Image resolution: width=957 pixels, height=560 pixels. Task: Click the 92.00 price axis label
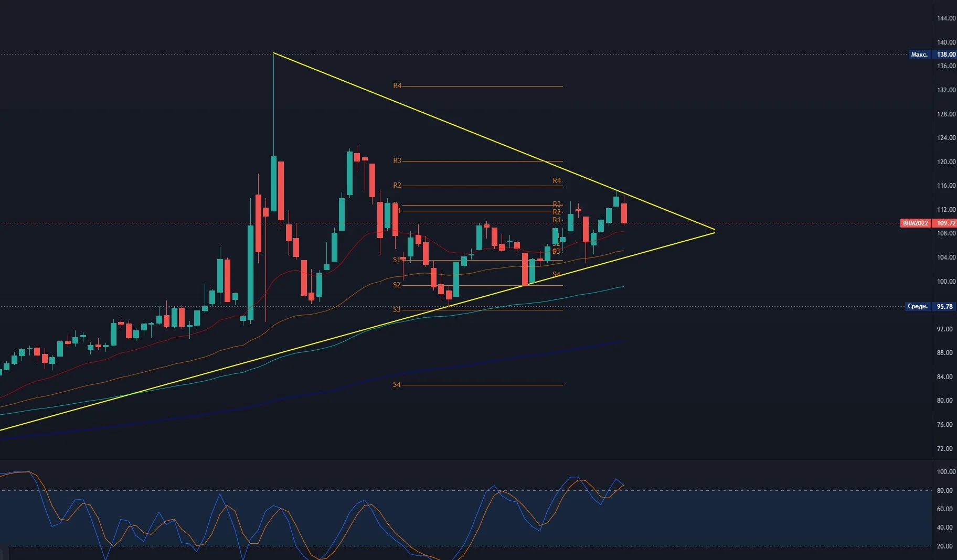pyautogui.click(x=945, y=329)
